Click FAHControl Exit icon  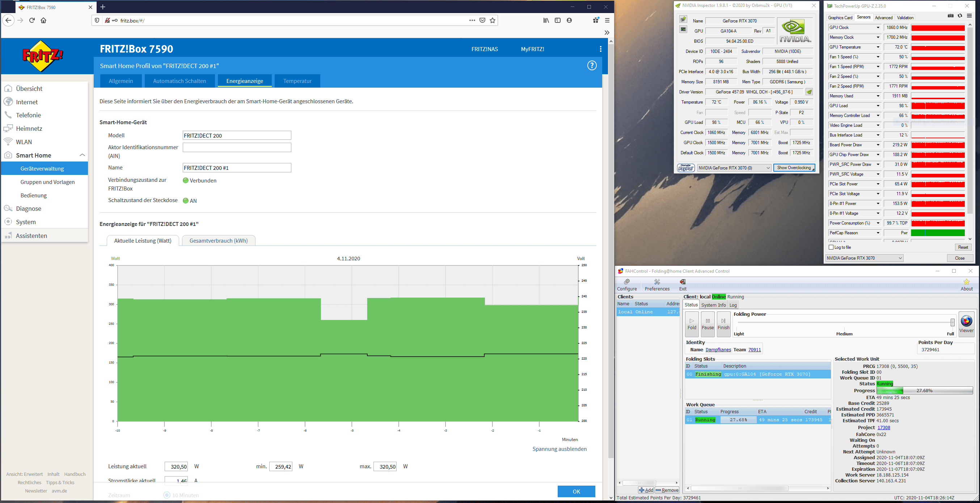683,285
